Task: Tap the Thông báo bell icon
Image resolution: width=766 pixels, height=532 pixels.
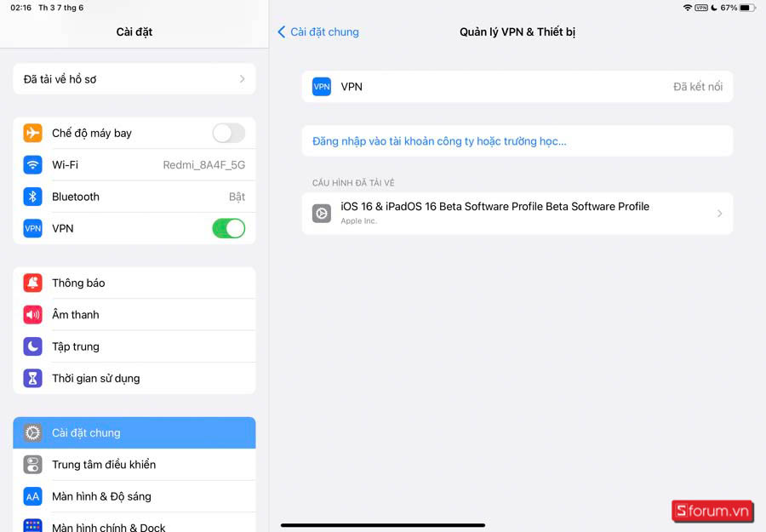Action: pos(32,283)
